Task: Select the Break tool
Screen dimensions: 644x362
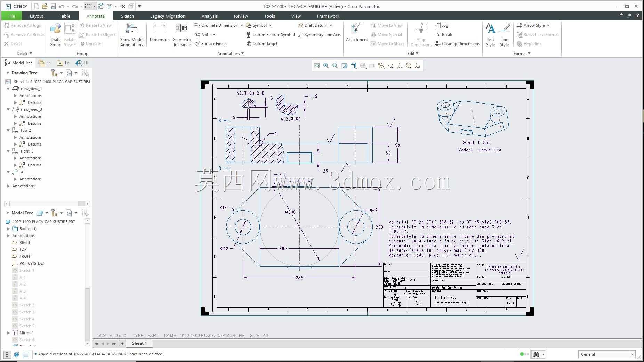Action: coord(444,35)
